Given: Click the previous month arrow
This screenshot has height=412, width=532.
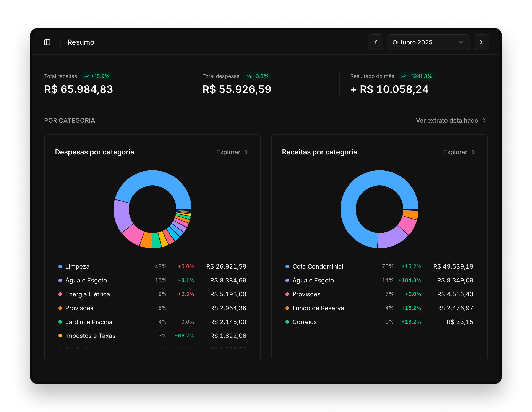Looking at the screenshot, I should (x=376, y=42).
